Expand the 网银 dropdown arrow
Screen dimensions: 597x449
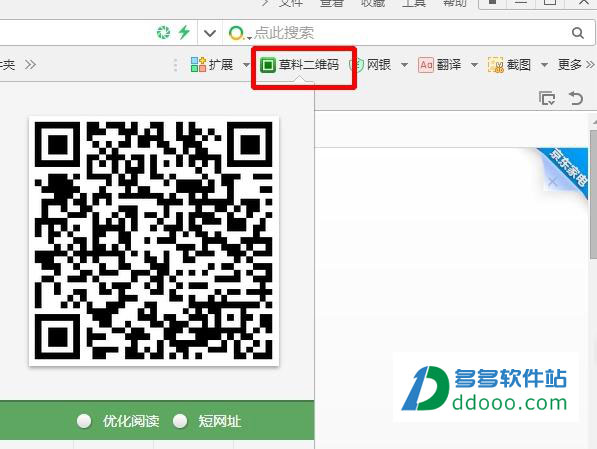[404, 65]
